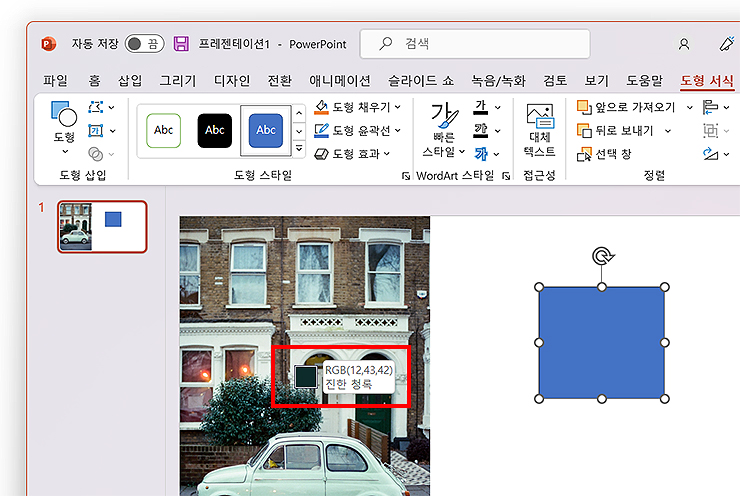
Task: Switch to the 보기 tab
Action: pyautogui.click(x=597, y=81)
